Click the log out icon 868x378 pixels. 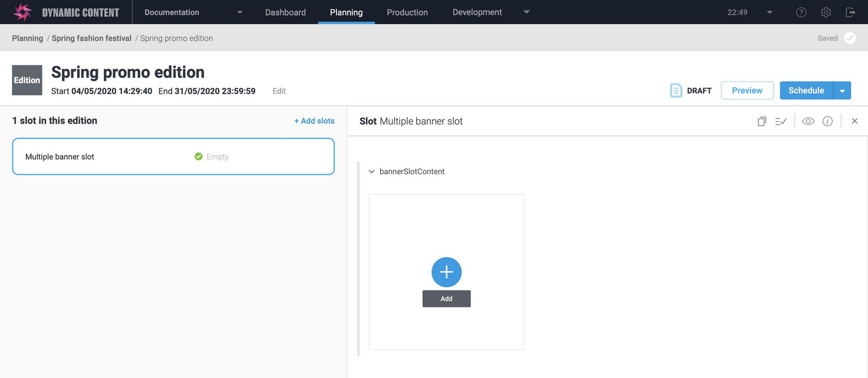point(850,12)
